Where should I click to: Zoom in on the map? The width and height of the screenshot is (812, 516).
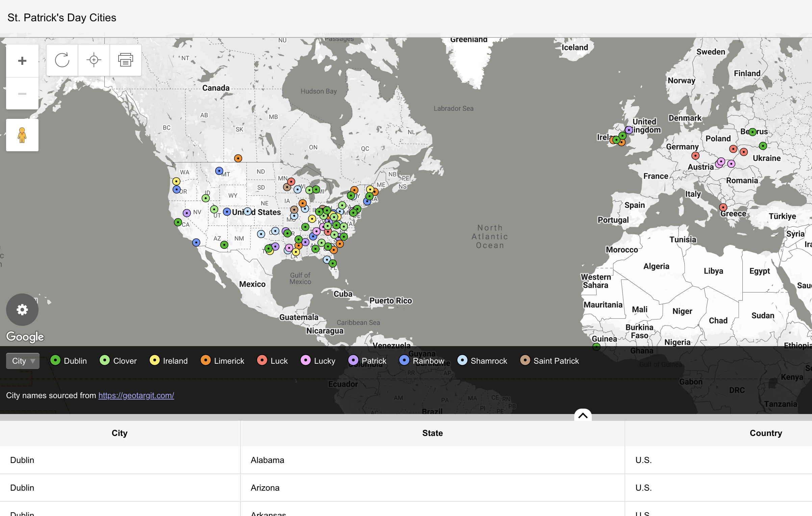click(x=22, y=61)
